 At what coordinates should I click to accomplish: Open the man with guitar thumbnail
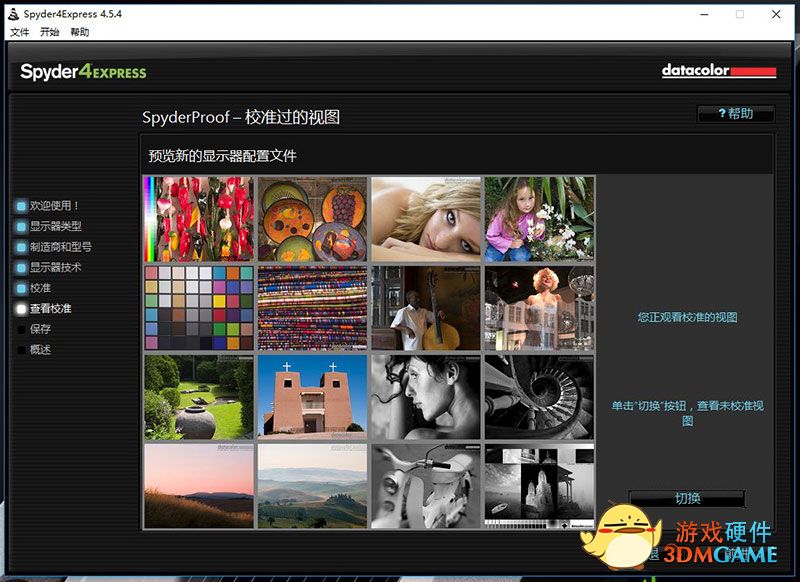click(426, 308)
